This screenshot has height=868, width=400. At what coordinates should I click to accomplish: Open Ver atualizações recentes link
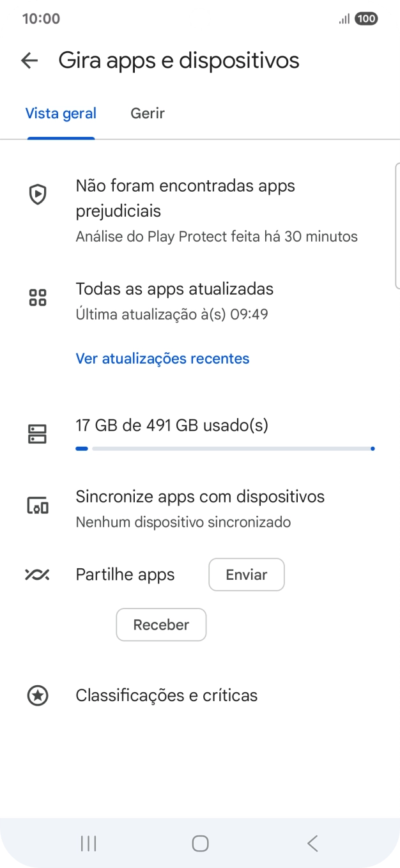(x=162, y=359)
